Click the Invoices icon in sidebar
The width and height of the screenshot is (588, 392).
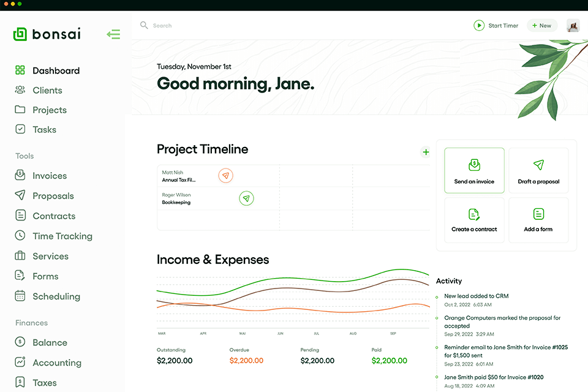click(x=20, y=176)
